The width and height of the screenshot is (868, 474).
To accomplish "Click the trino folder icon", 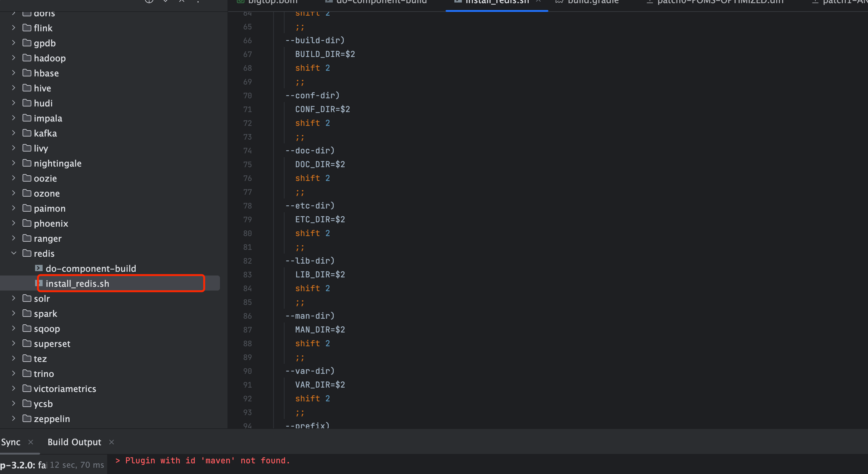I will tap(27, 373).
